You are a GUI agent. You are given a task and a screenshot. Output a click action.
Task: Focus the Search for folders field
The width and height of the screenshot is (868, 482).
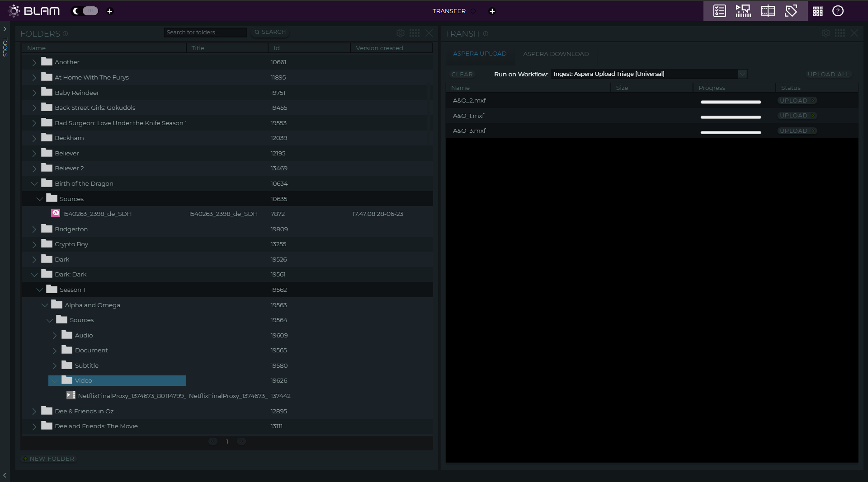(x=205, y=32)
